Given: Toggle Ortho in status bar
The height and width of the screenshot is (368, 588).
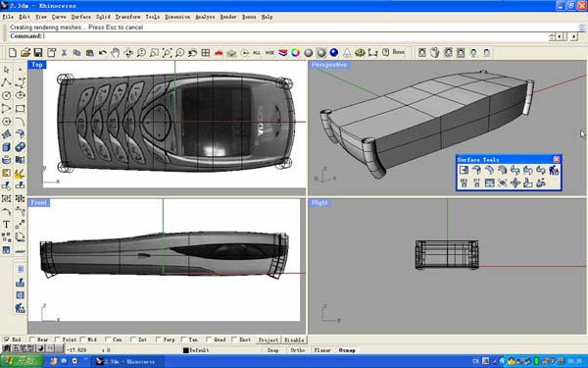Looking at the screenshot, I should tap(298, 350).
